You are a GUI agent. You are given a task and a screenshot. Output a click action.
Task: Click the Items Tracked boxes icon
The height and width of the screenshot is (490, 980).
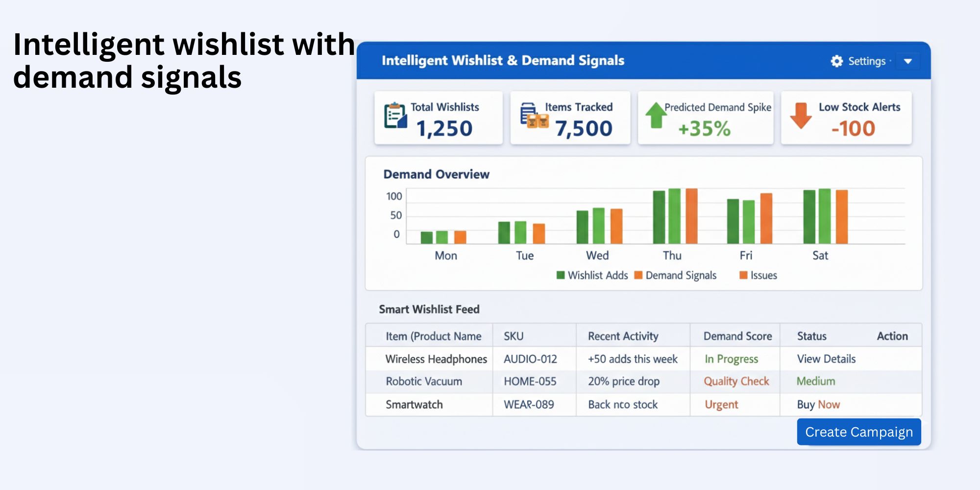533,116
